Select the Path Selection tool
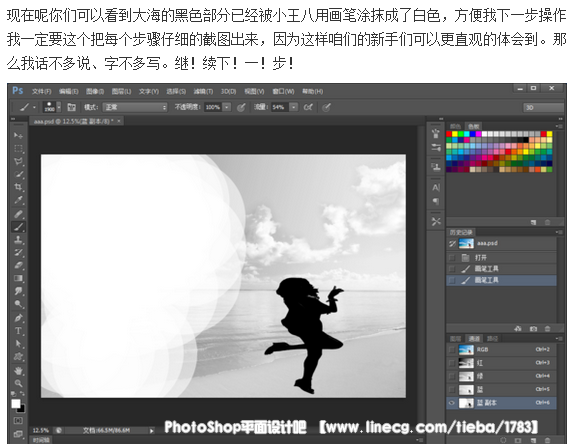This screenshot has height=444, width=588. click(x=18, y=344)
